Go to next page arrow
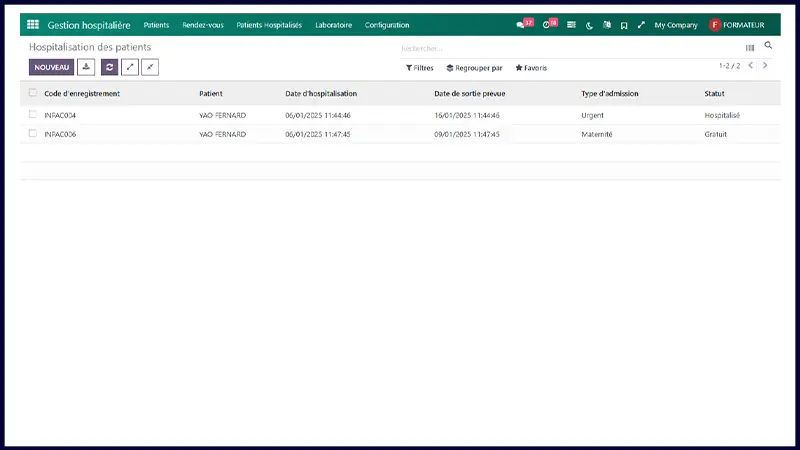 (765, 65)
